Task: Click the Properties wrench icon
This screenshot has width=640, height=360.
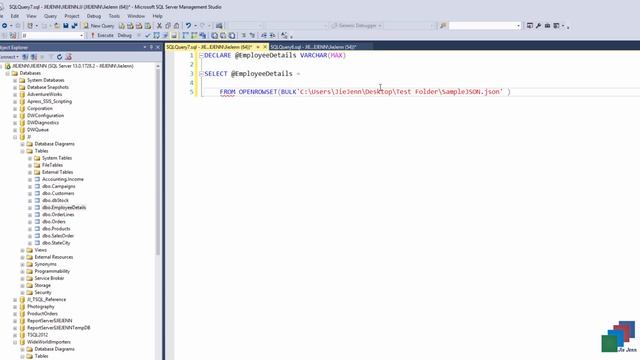Action: 538,26
